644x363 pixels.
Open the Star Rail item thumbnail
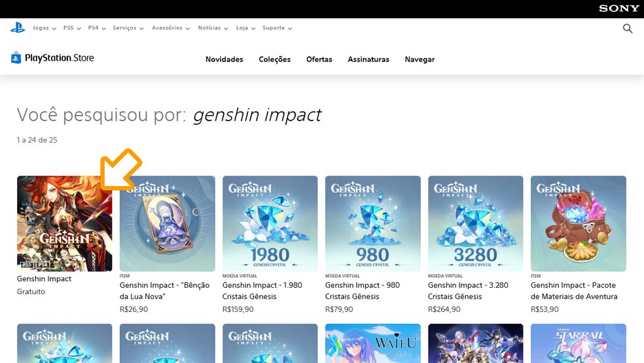pyautogui.click(x=579, y=343)
